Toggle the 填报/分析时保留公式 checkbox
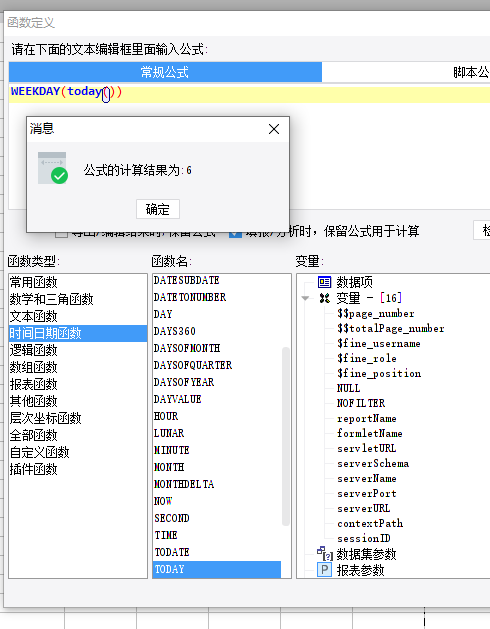Viewport: 490px width, 629px height. click(235, 233)
